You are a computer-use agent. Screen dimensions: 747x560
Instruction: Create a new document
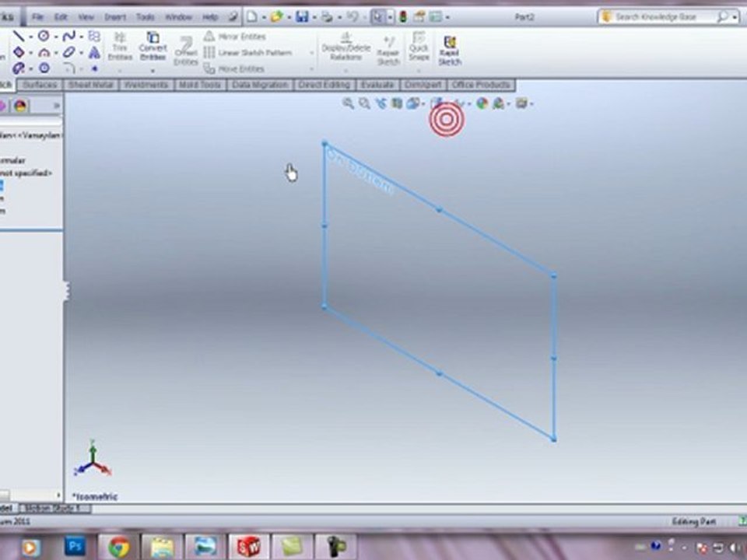click(251, 17)
